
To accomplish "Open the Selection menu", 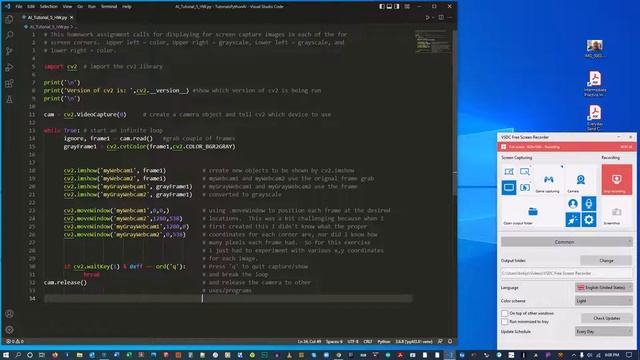I will 49,7.
